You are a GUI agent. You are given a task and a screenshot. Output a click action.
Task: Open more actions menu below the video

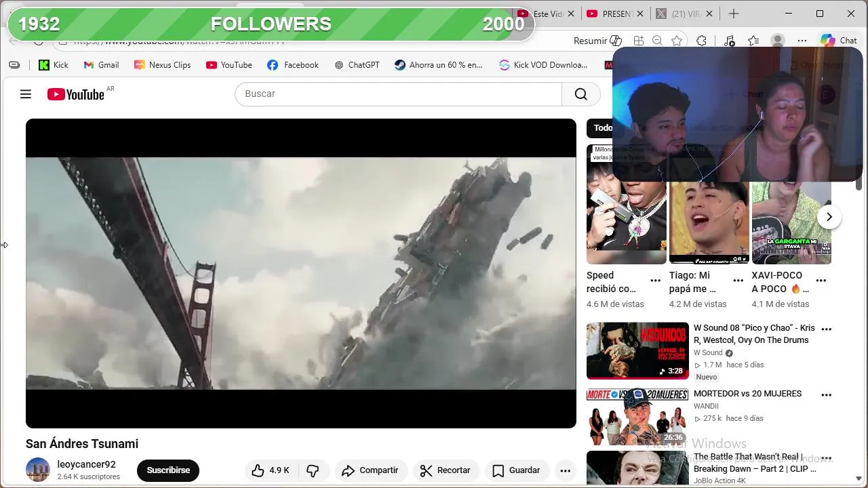click(x=566, y=470)
